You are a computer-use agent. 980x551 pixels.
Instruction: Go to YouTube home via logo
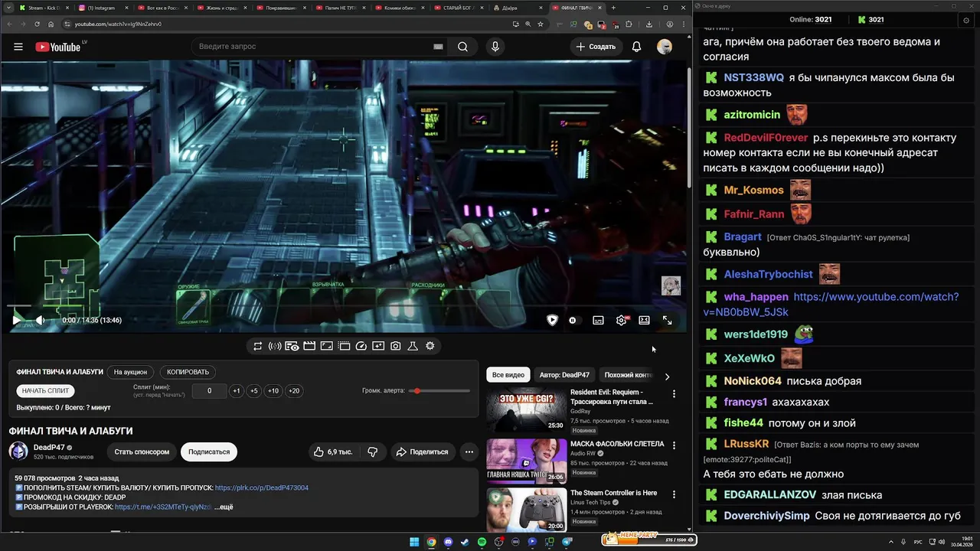tap(57, 47)
